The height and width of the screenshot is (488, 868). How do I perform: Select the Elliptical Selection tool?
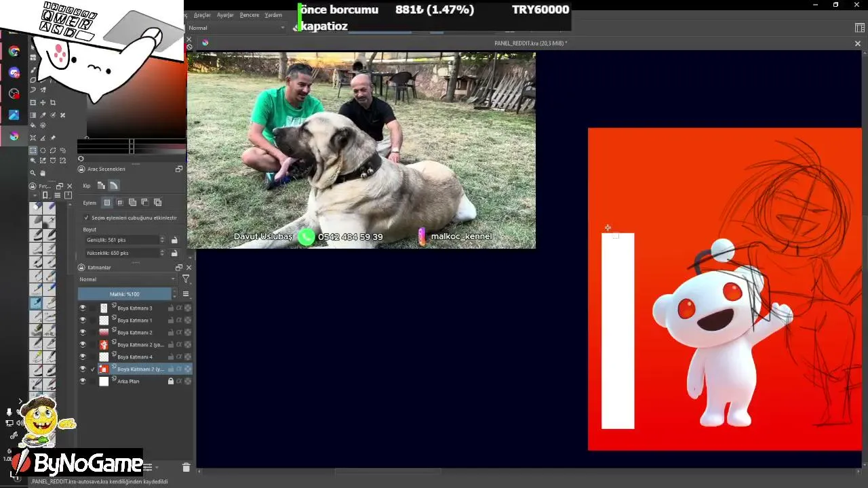click(43, 150)
